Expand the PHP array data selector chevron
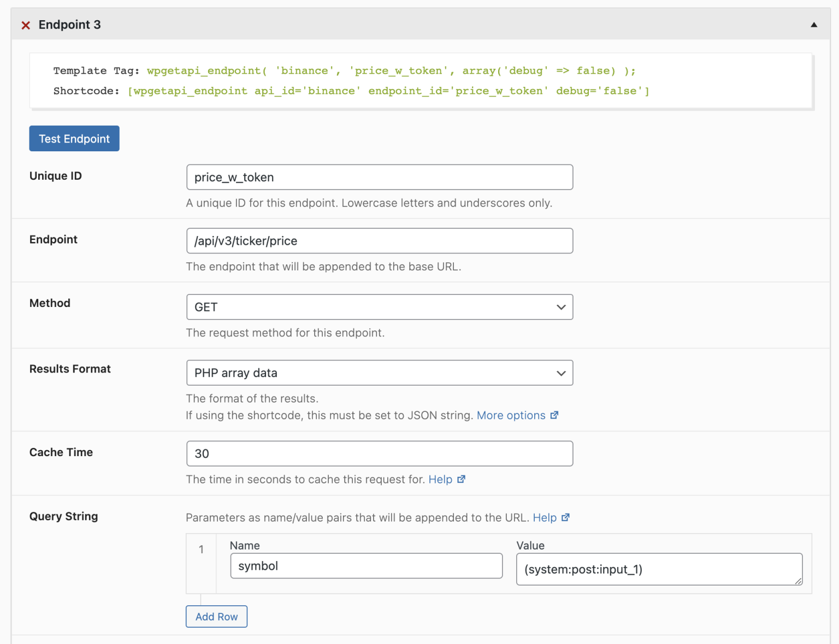Screen dimensions: 839x644 coord(561,373)
